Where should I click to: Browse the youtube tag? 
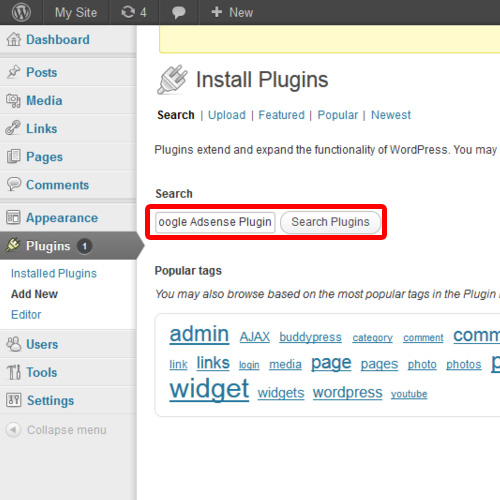click(x=409, y=394)
